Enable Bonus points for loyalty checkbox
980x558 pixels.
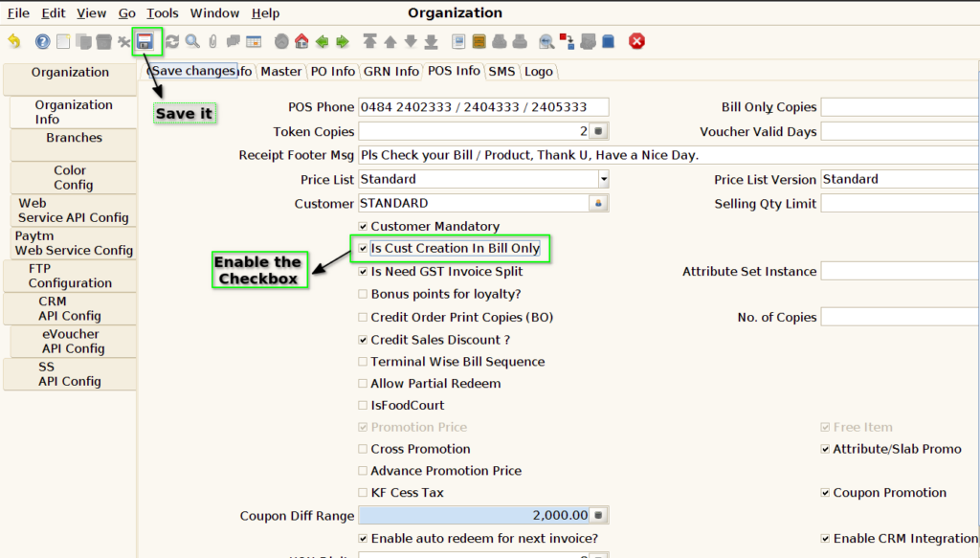click(x=363, y=294)
